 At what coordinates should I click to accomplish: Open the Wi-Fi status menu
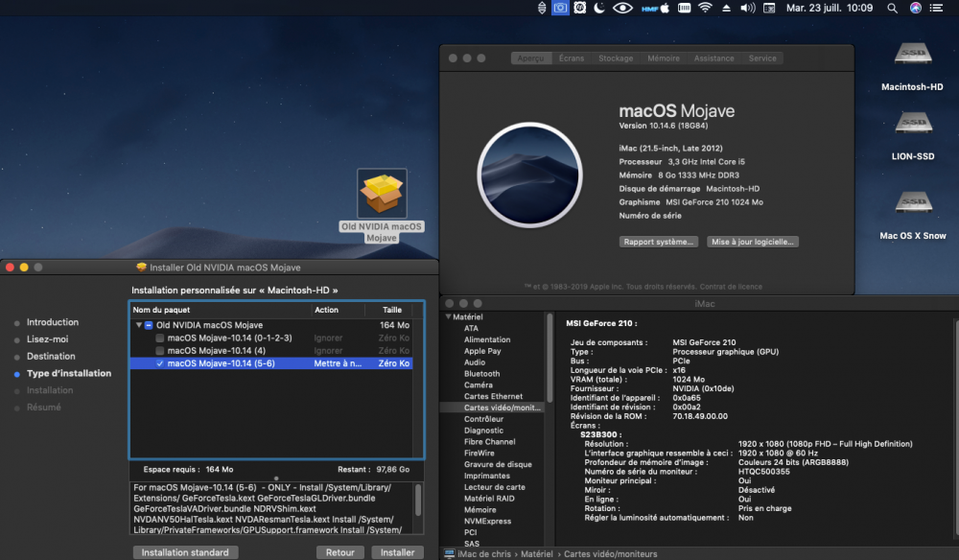[x=705, y=8]
